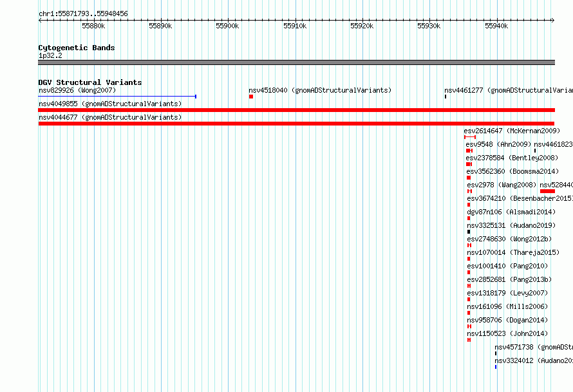Image resolution: width=573 pixels, height=392 pixels.
Task: Click the red nsv528440 bar glyph
Action: 547,191
